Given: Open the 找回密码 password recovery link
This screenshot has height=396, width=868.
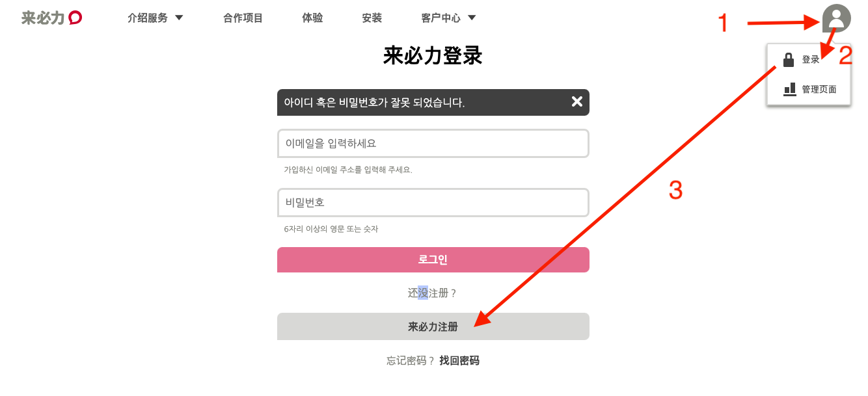Looking at the screenshot, I should tap(459, 360).
